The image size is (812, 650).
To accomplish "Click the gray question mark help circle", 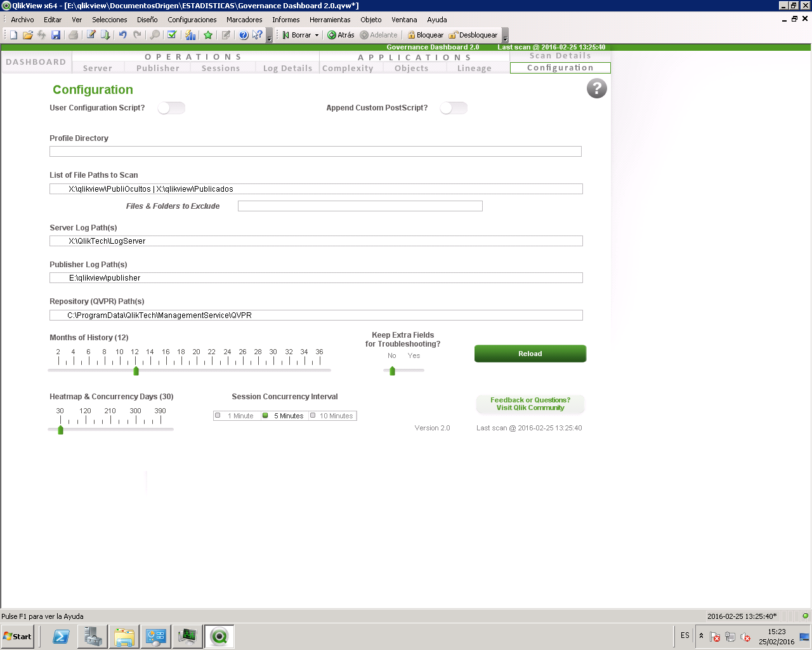I will 597,88.
